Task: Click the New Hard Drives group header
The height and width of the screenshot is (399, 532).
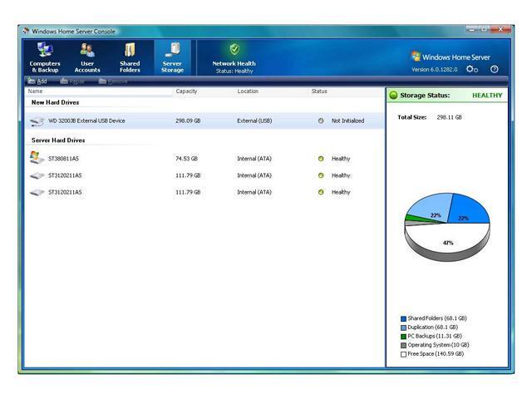Action: 56,102
